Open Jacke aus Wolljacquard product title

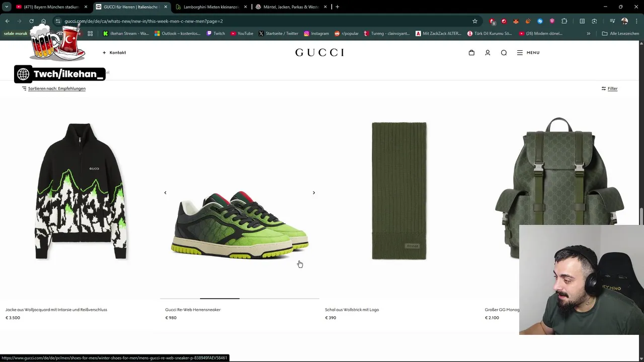tap(56, 310)
